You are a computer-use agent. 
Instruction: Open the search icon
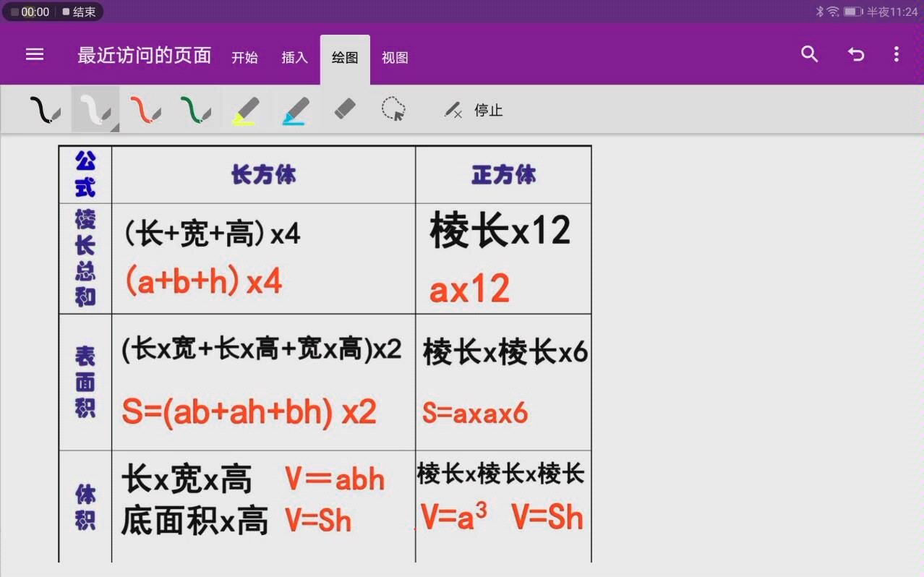pos(810,54)
